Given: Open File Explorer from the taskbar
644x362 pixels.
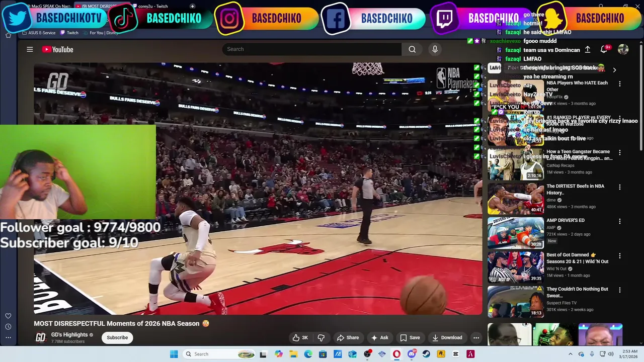Looking at the screenshot, I should [x=293, y=354].
